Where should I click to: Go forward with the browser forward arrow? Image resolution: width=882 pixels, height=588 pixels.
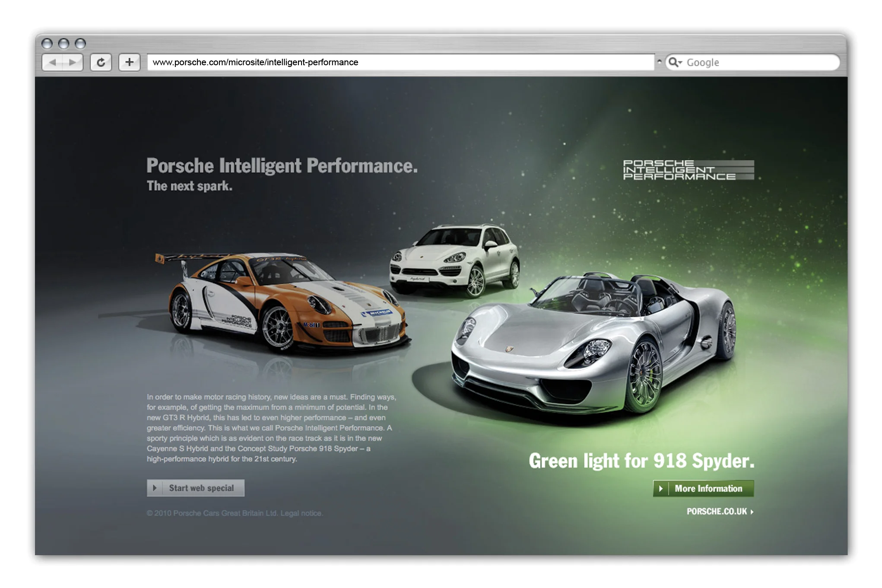(73, 62)
